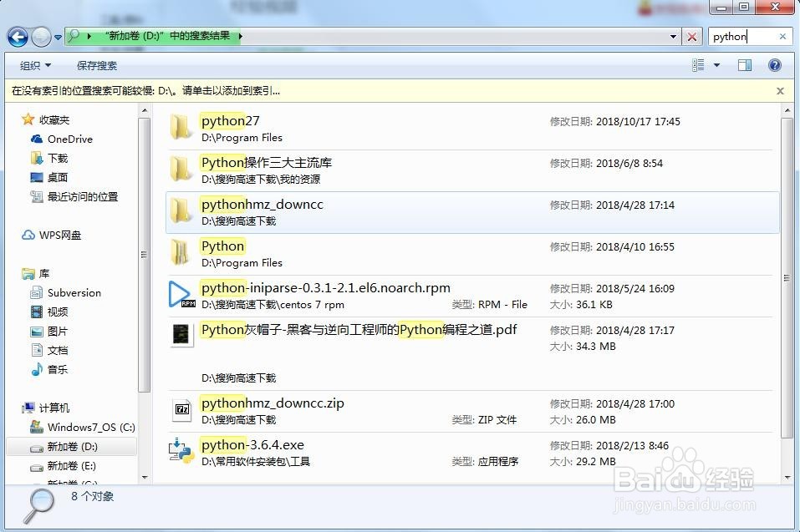Open the 下载 folder shortcut

(x=49, y=159)
